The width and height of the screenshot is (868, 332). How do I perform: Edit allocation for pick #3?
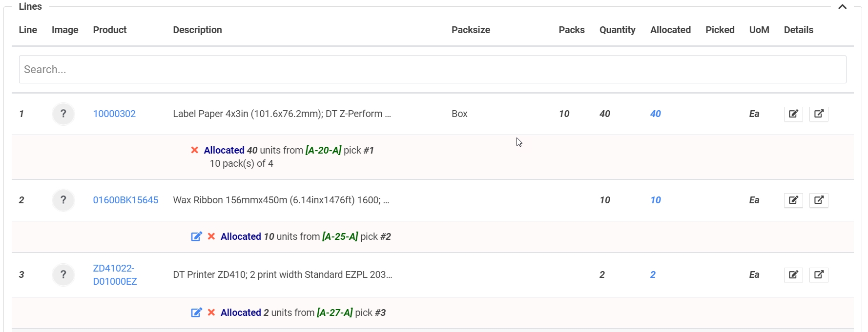coord(196,312)
